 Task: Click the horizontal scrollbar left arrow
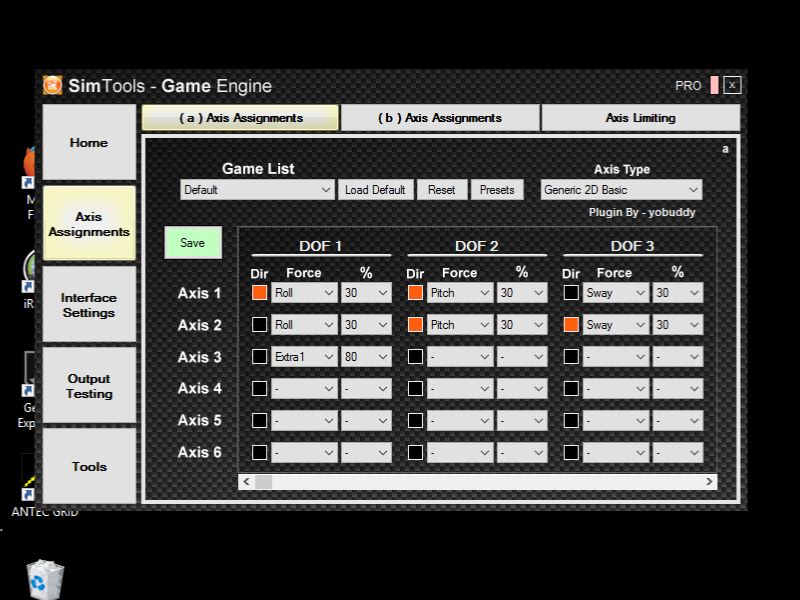click(x=246, y=482)
